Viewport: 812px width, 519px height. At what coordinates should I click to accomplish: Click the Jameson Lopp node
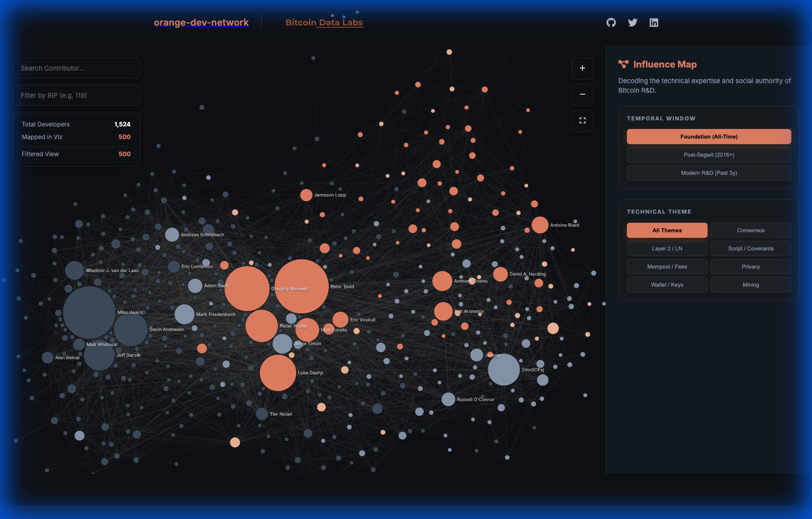pos(306,195)
